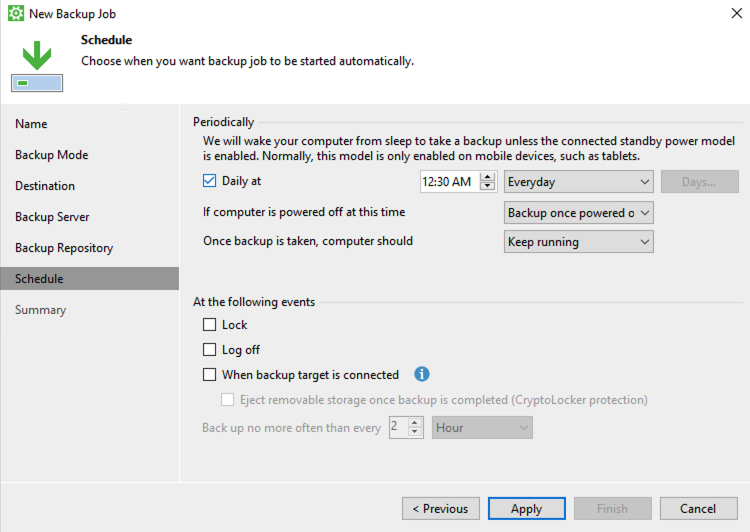Image resolution: width=750 pixels, height=532 pixels.
Task: Click the blue info icon beside backup target
Action: tap(421, 374)
